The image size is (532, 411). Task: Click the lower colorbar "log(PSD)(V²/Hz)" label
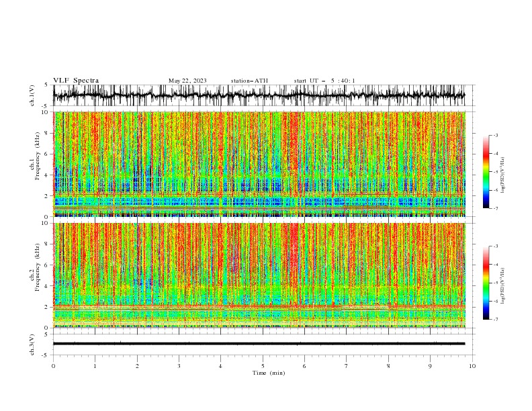coord(503,286)
